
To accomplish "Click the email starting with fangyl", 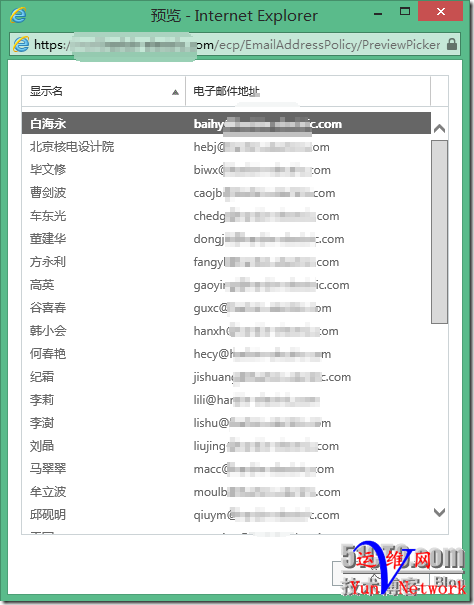I will (x=266, y=262).
